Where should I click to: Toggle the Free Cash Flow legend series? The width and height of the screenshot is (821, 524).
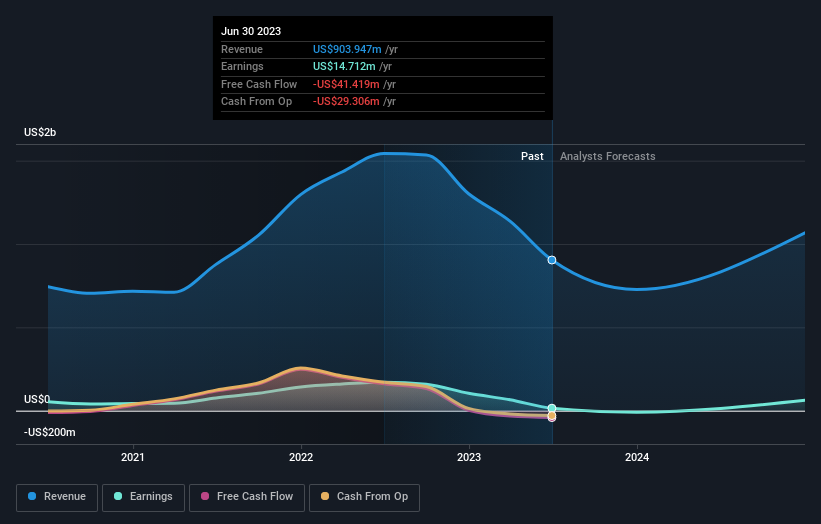(x=247, y=497)
